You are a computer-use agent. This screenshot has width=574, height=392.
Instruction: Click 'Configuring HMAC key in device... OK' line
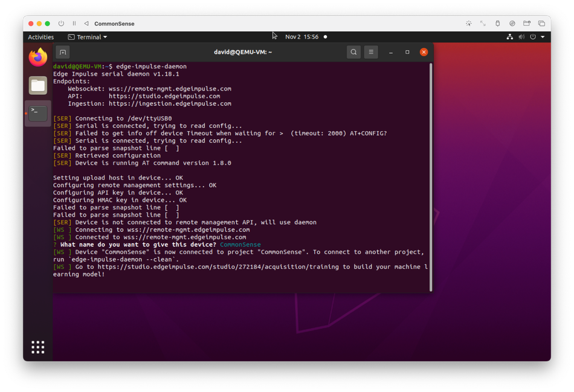(120, 200)
